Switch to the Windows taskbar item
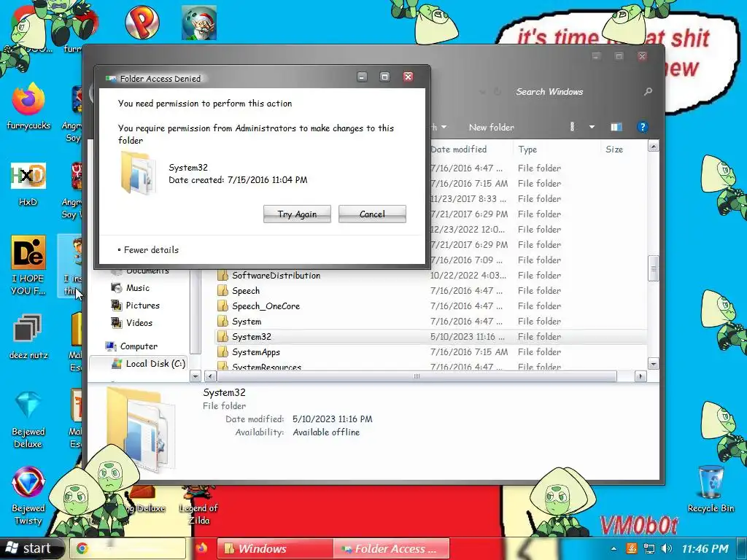Screen dimensions: 747x560 (x=275, y=548)
